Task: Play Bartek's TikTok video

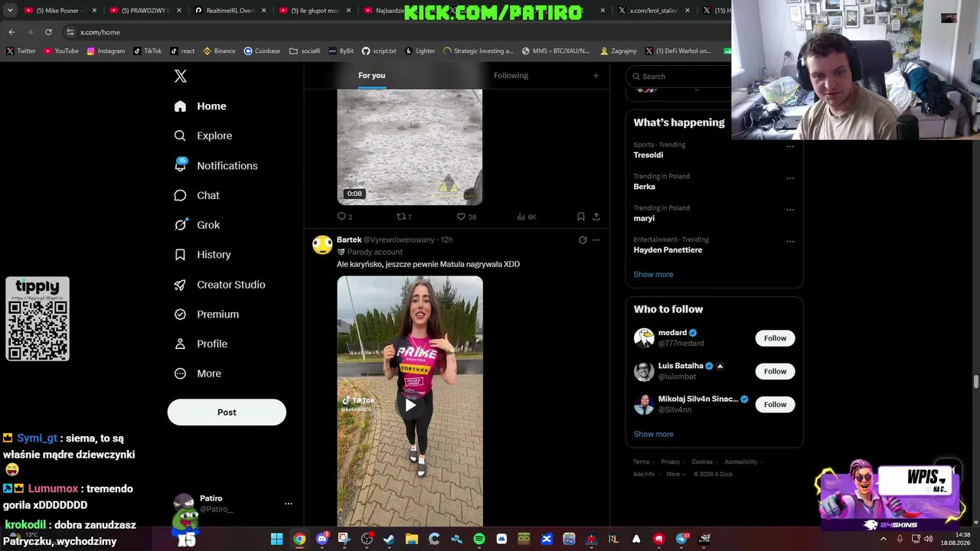Action: point(410,406)
